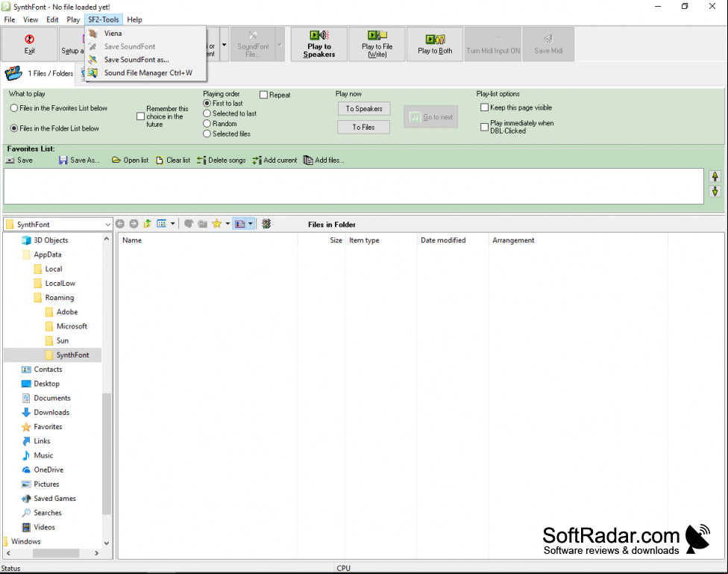Click the traffic light icon
The width and height of the screenshot is (728, 574).
(266, 224)
